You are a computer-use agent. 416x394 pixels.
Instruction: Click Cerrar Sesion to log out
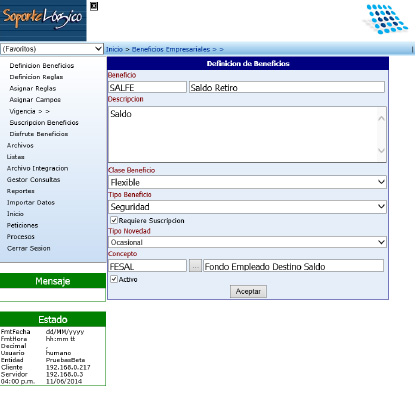pos(28,248)
